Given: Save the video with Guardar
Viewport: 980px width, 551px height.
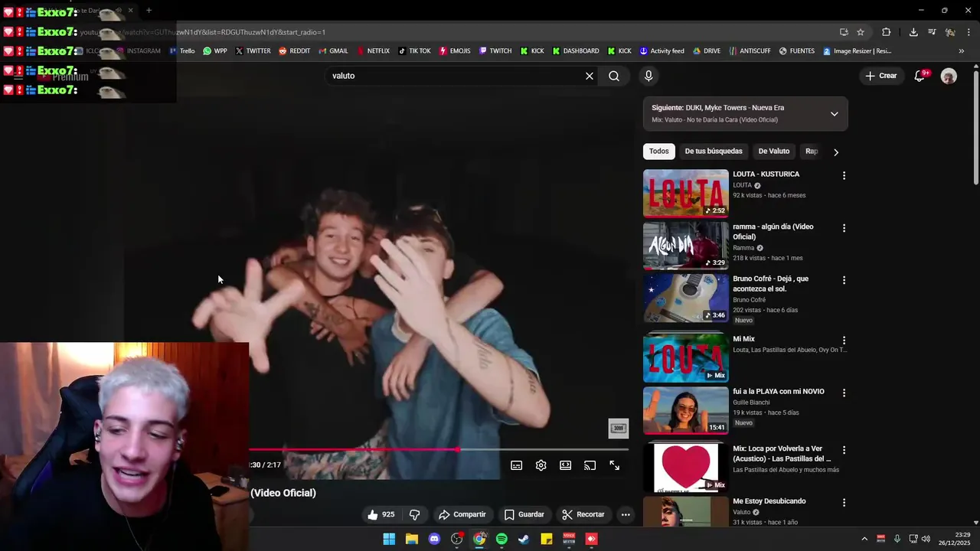Looking at the screenshot, I should click(524, 514).
